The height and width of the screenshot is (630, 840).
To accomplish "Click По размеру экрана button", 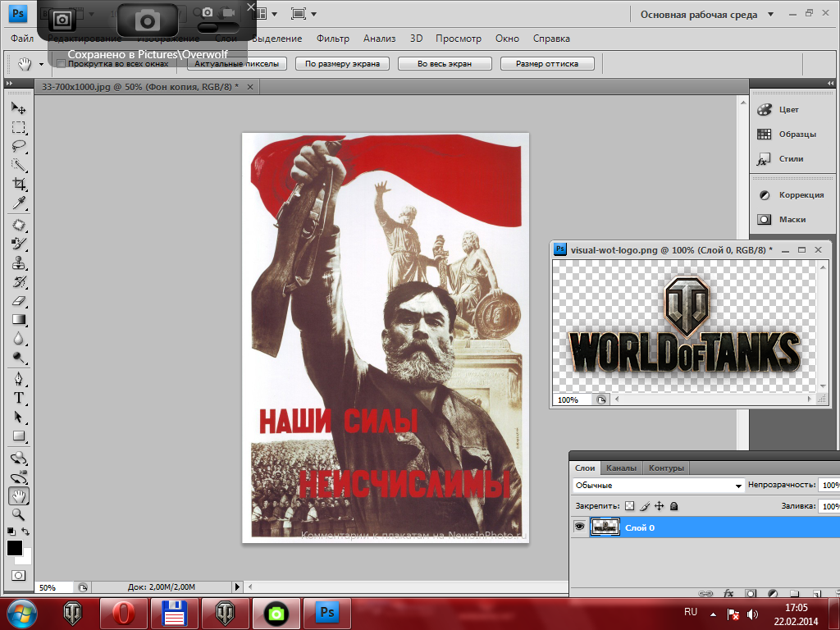I will tap(342, 64).
